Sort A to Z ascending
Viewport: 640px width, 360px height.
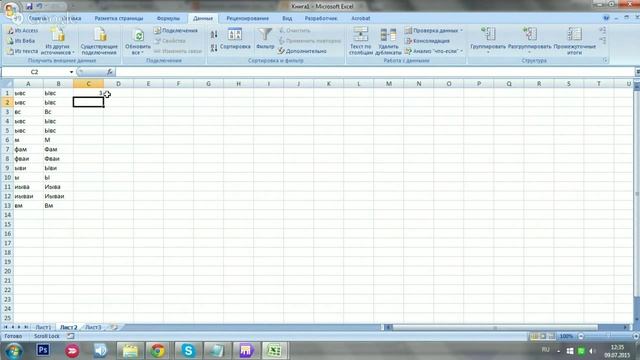(x=214, y=35)
